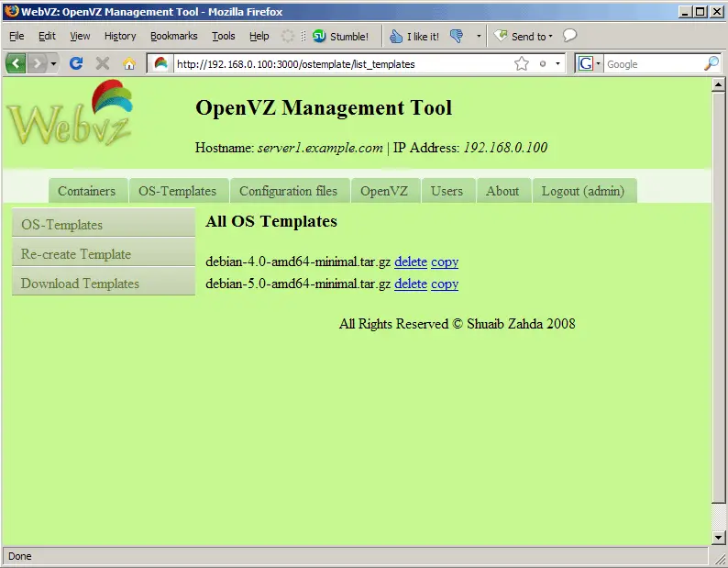Open the Help menu

[x=259, y=36]
